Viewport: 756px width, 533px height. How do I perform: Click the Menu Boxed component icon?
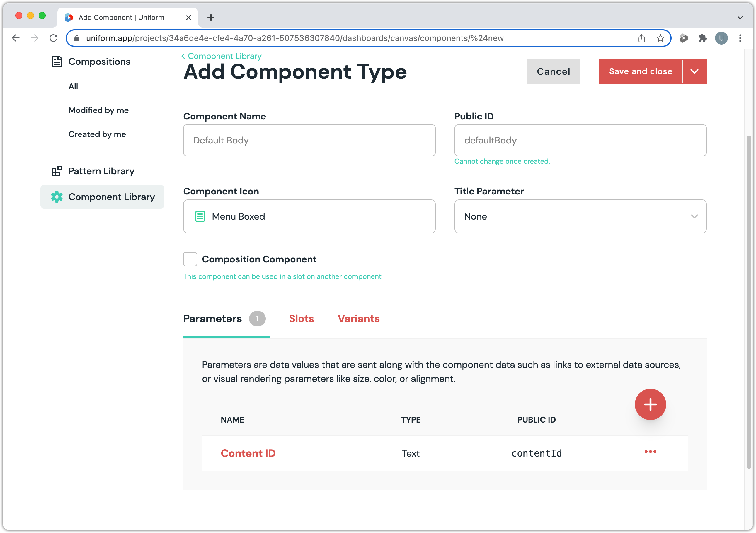tap(200, 216)
